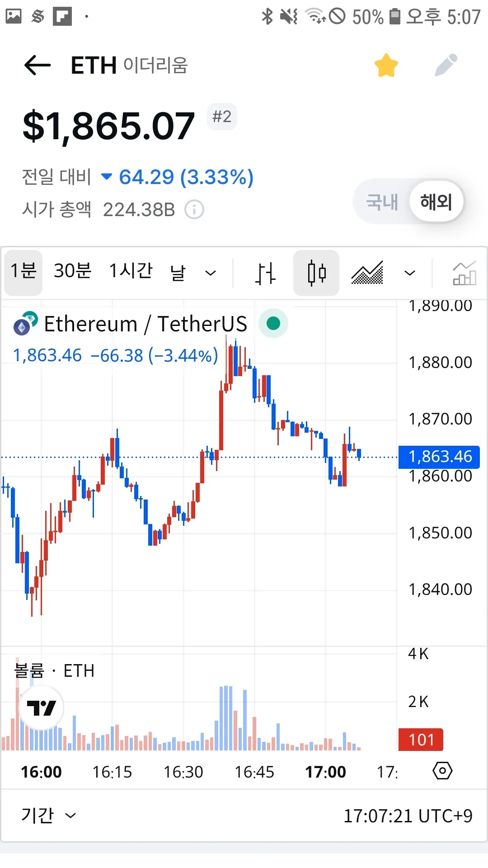
Task: Open the 기간 period dropdown
Action: point(48,816)
